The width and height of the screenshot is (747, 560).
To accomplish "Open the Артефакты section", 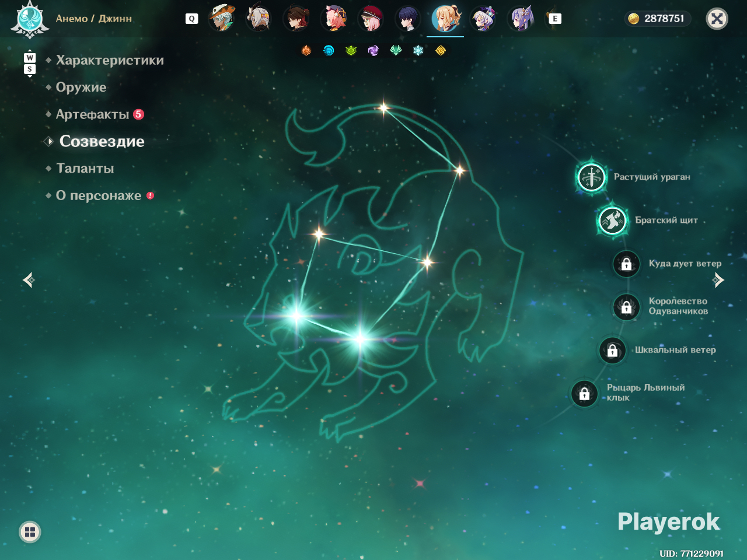I will tap(92, 114).
